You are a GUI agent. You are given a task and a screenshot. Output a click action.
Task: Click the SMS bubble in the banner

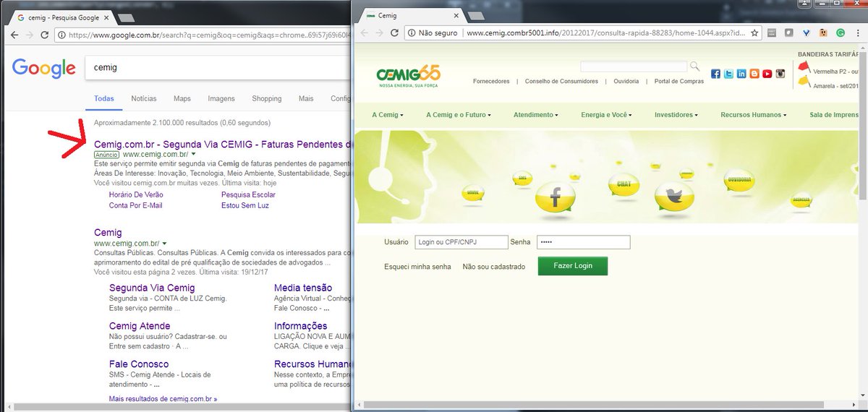pos(522,178)
